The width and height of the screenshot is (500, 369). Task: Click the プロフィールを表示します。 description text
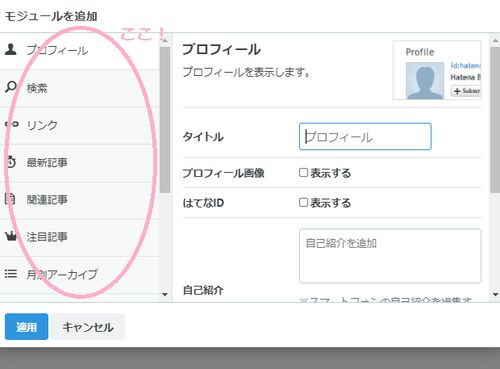(246, 72)
